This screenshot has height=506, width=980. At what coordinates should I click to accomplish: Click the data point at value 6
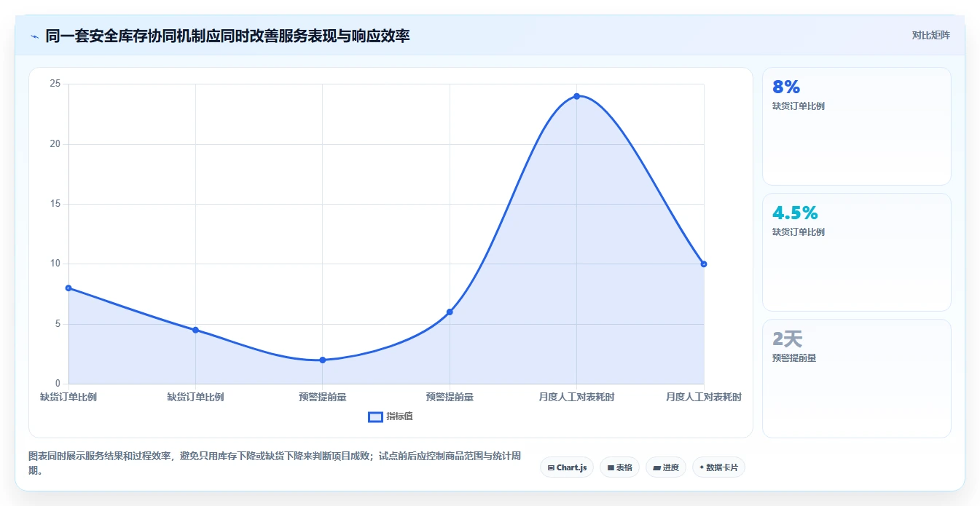pos(450,312)
